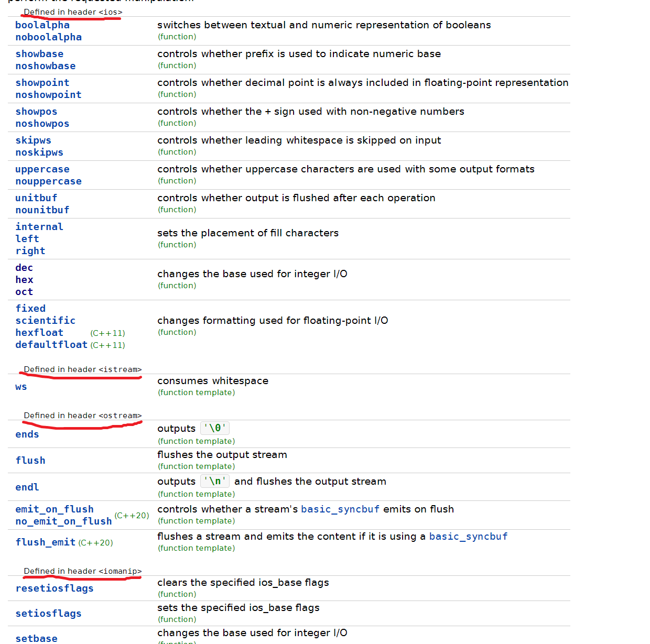Click the ws link under istream
This screenshot has width=650, height=644.
tap(21, 387)
